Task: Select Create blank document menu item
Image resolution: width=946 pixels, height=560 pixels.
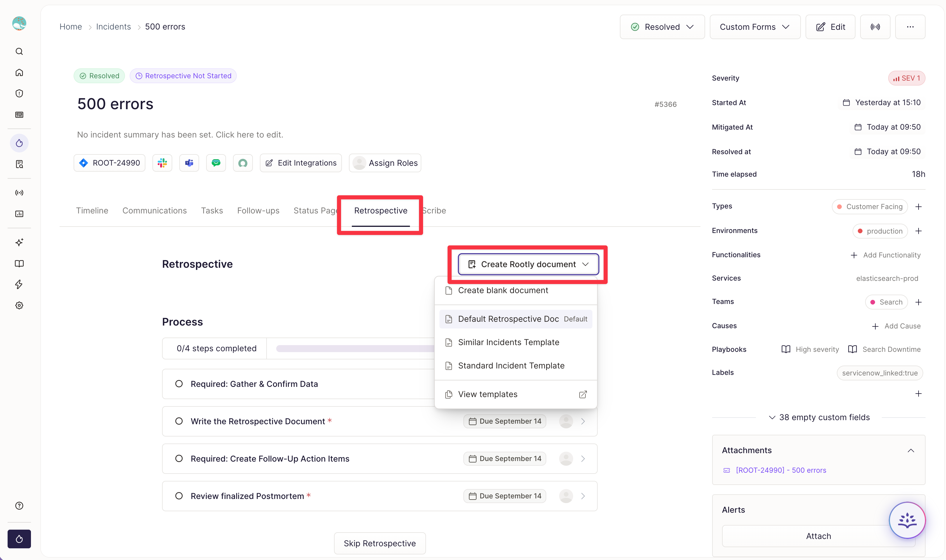Action: 516,291
